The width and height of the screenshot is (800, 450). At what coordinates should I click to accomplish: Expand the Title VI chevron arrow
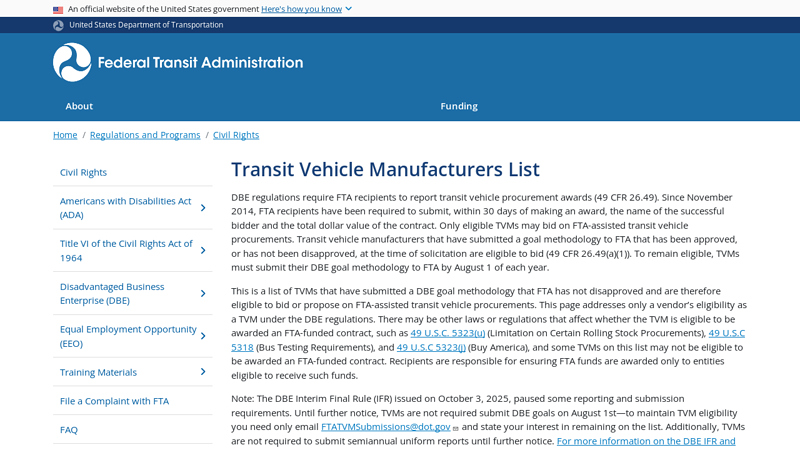pyautogui.click(x=203, y=251)
